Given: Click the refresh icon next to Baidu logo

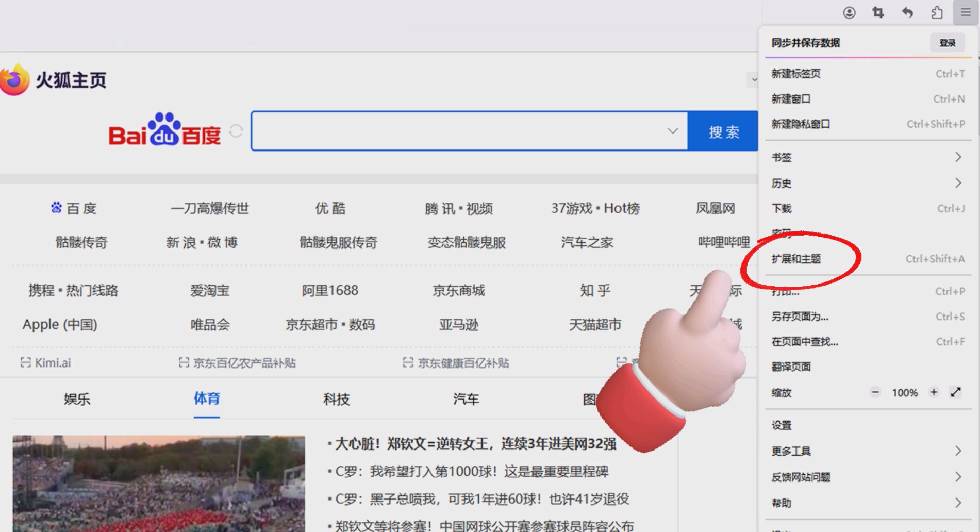Looking at the screenshot, I should coord(236,130).
